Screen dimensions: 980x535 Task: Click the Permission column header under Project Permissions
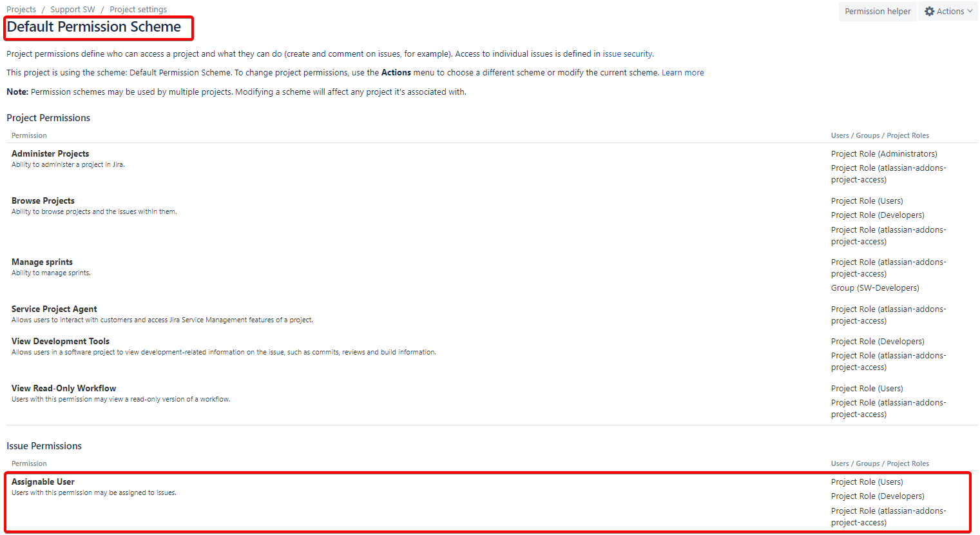click(x=29, y=135)
